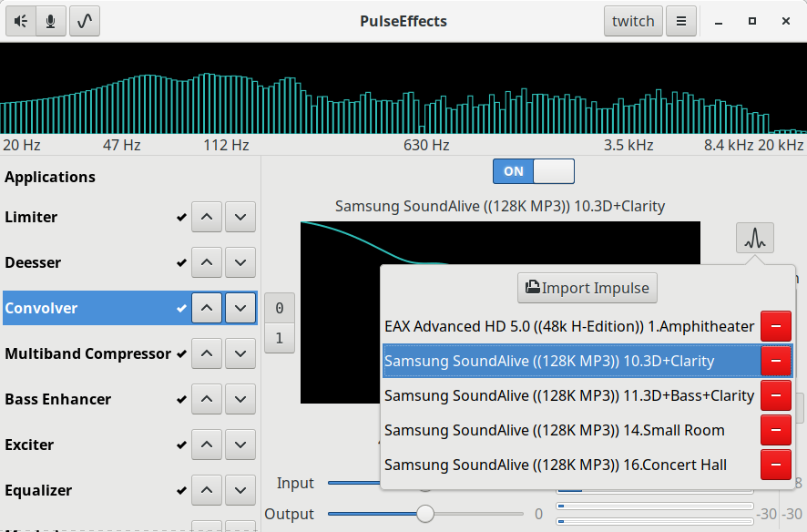The image size is (807, 532).
Task: Move Bass Enhancer up in order
Action: coord(207,399)
